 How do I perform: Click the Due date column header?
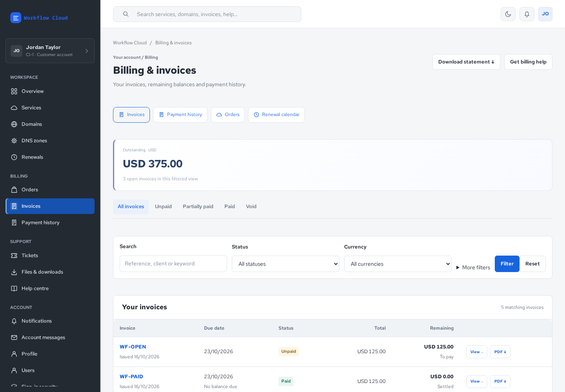[x=214, y=328]
